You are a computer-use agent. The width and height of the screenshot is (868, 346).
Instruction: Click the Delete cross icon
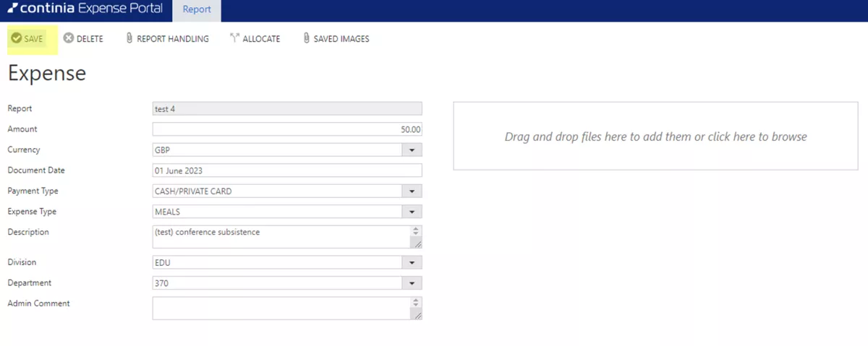point(69,39)
